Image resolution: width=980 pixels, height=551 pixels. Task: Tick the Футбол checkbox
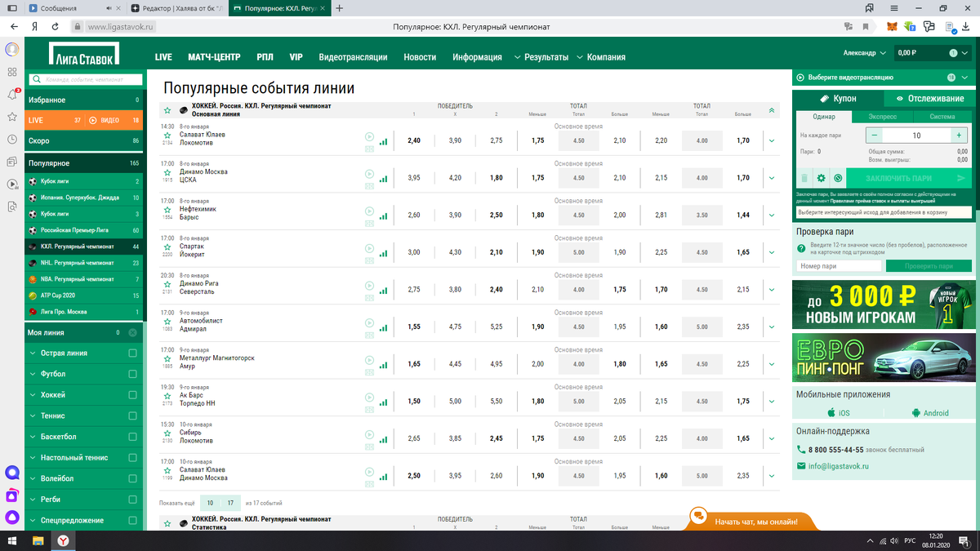[x=132, y=374]
